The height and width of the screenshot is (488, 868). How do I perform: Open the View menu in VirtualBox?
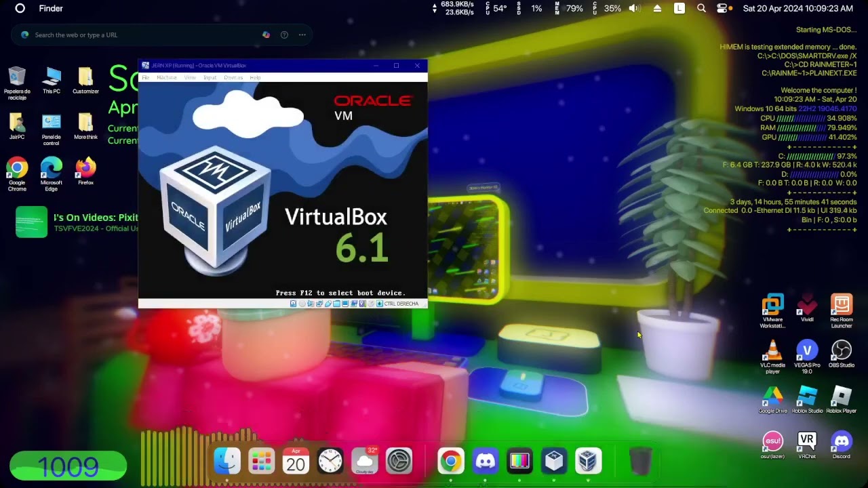click(x=190, y=78)
